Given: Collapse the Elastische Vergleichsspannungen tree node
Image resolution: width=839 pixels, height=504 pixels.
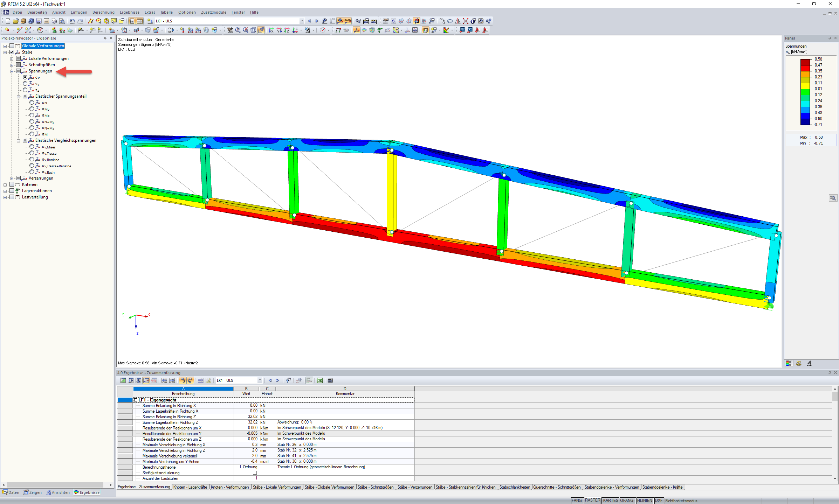Looking at the screenshot, I should click(19, 141).
